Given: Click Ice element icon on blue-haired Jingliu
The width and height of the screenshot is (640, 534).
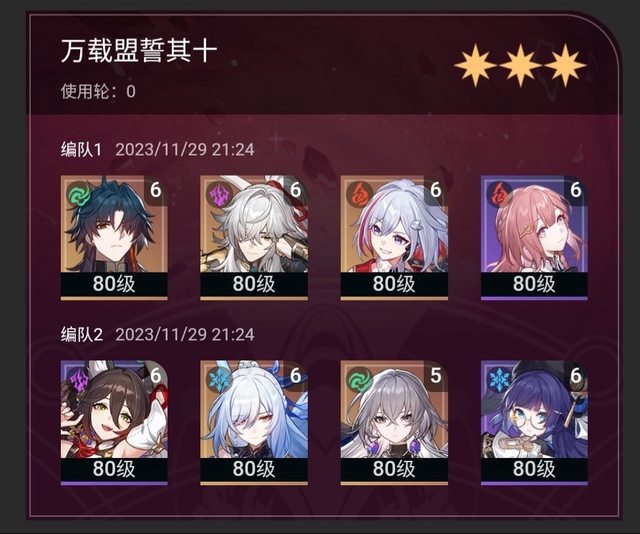Looking at the screenshot, I should 219,379.
